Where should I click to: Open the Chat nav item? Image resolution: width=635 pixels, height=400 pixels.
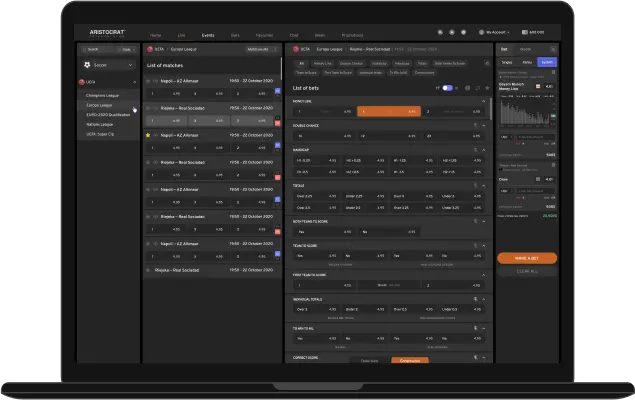pos(294,35)
